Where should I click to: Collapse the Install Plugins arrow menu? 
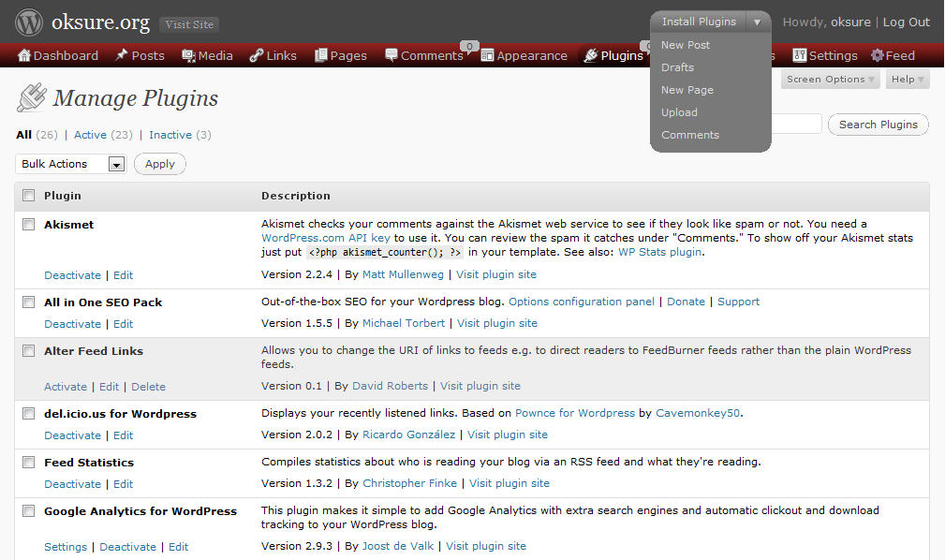coord(757,22)
